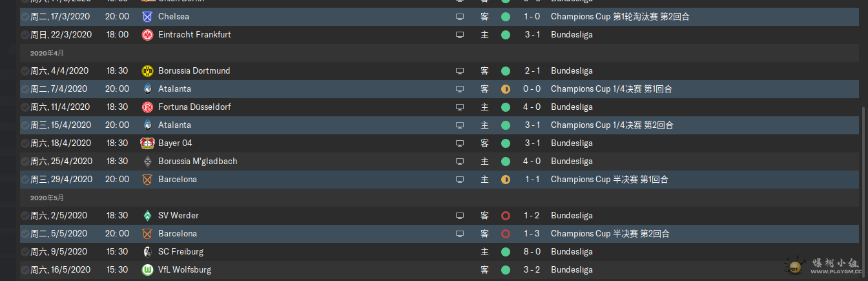Click the VfL Wolfsburg club crest
The height and width of the screenshot is (281, 868).
pos(147,269)
